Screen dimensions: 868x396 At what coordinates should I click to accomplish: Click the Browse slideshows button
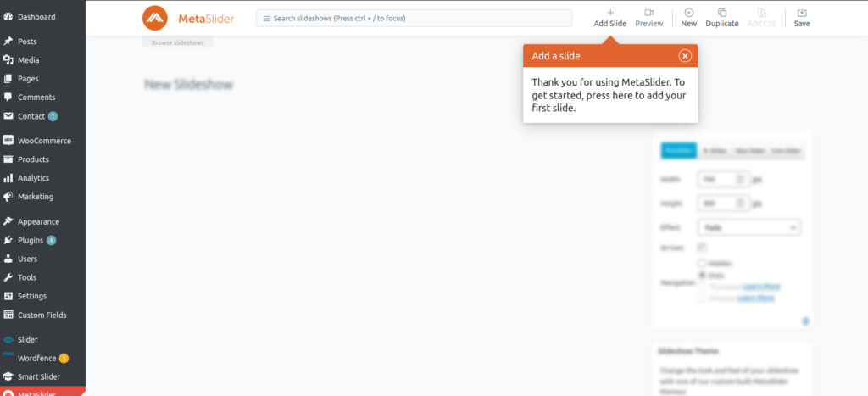[x=177, y=42]
